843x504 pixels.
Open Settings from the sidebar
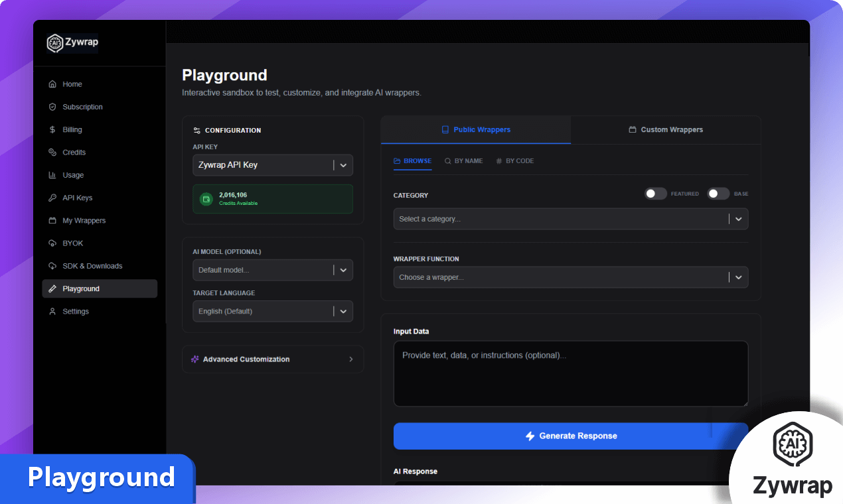(x=100, y=311)
